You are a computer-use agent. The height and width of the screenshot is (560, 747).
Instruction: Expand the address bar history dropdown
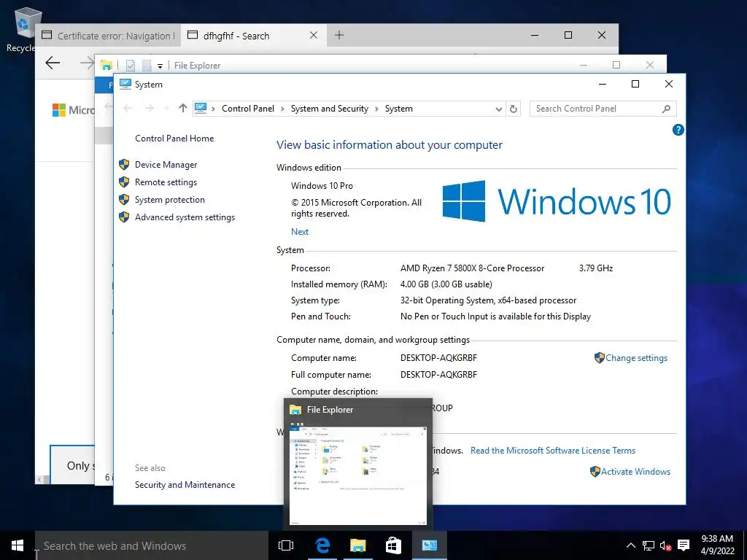tap(498, 109)
